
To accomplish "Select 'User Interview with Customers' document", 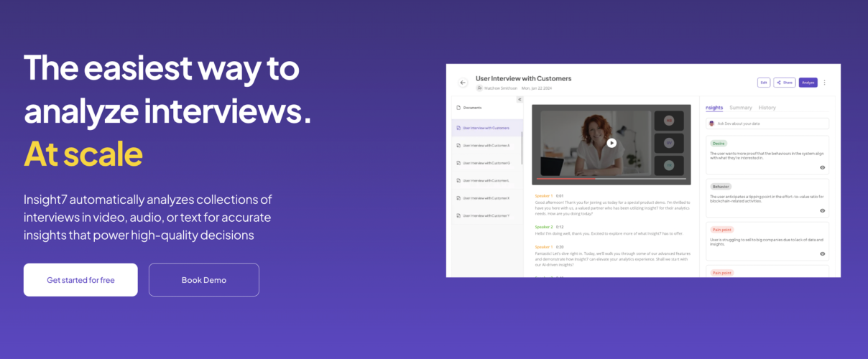I will (487, 128).
